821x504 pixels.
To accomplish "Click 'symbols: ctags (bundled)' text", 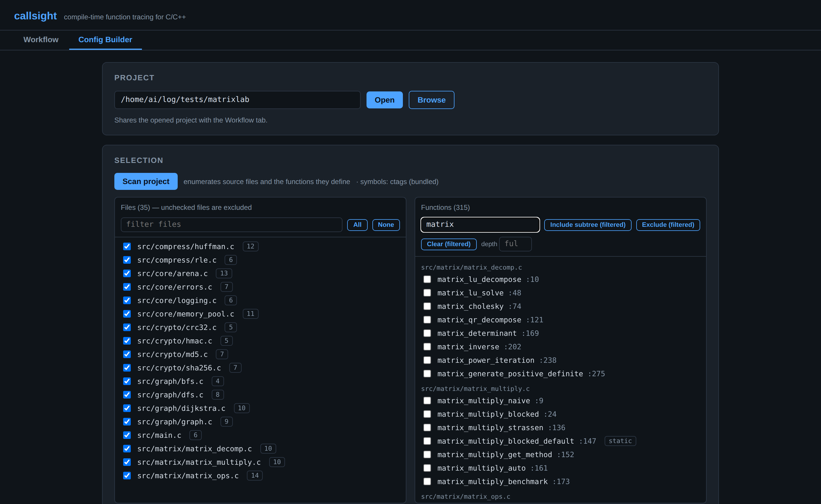I will pos(399,182).
